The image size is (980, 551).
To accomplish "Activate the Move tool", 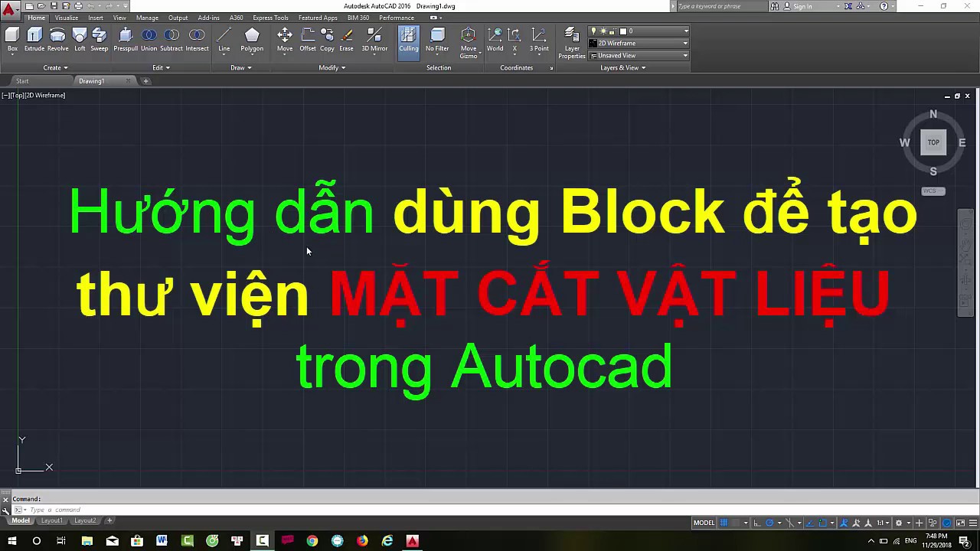I will [x=285, y=39].
